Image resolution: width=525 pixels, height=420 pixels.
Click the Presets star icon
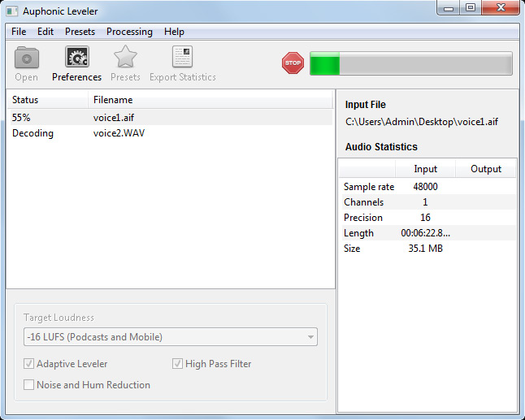(x=125, y=58)
